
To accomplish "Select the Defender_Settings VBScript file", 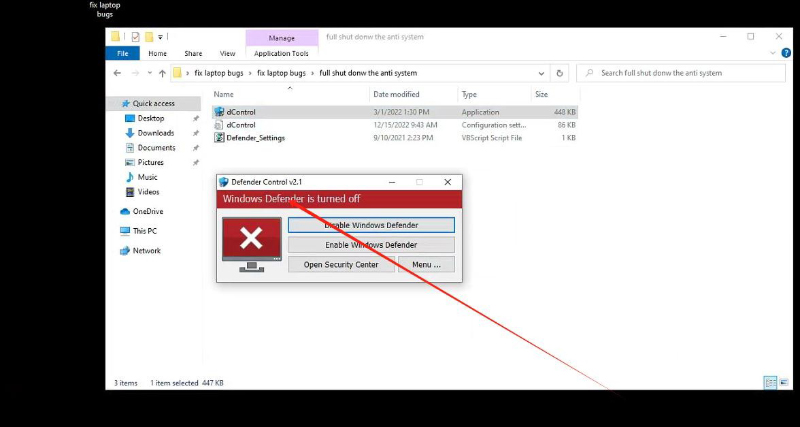I will [255, 138].
